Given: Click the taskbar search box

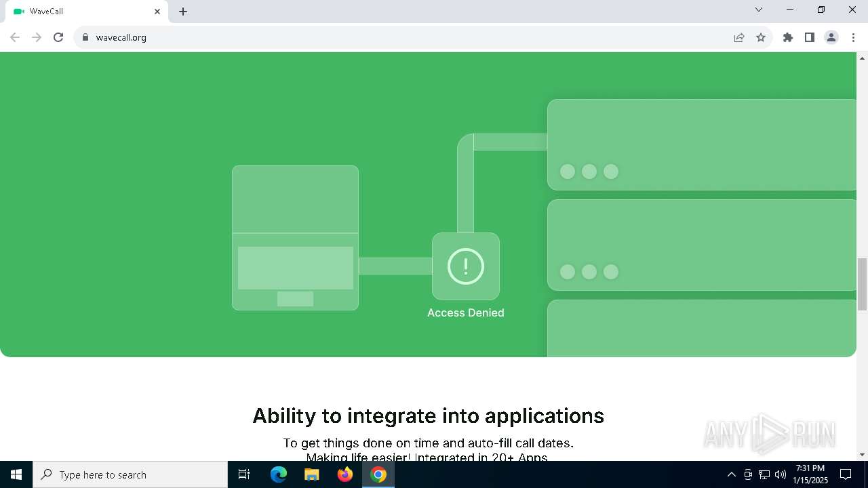Looking at the screenshot, I should (130, 474).
